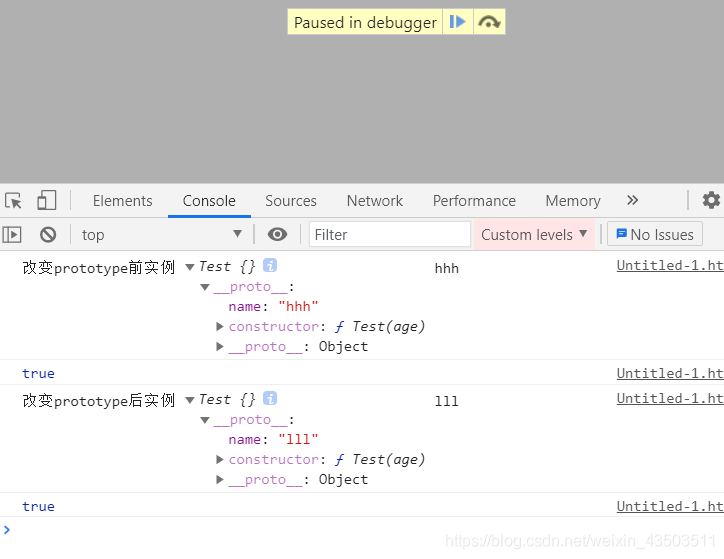Screen dimensions: 724x559
Task: Create a live expression with eye icon
Action: click(x=277, y=234)
